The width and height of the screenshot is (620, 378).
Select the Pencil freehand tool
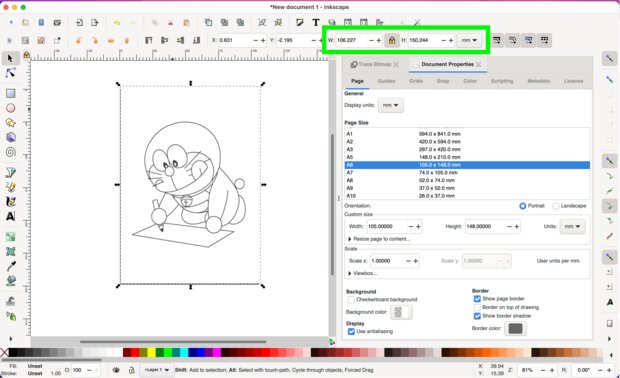10,187
